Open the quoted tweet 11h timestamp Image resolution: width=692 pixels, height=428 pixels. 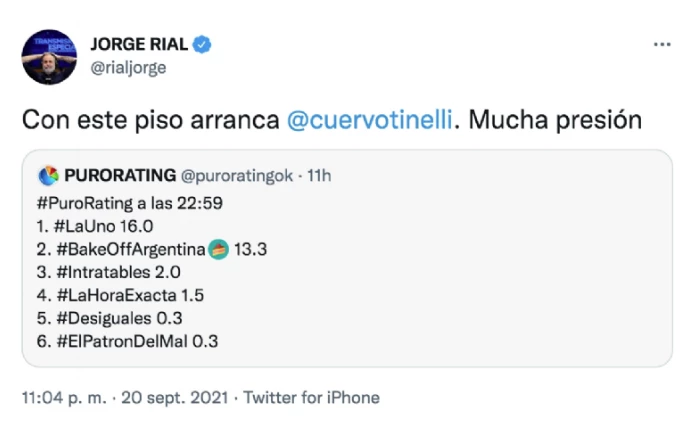tap(320, 176)
